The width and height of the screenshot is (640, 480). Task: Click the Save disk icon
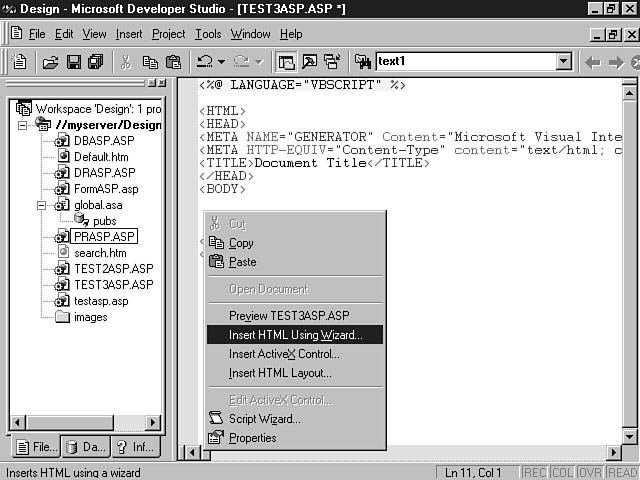73,62
